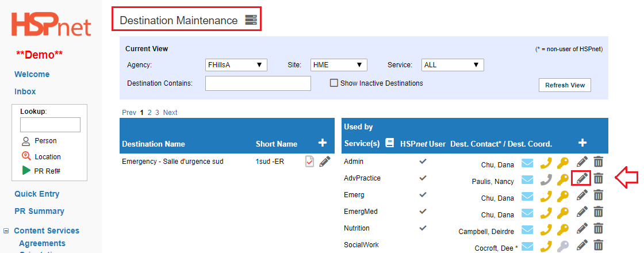
Task: Click envelope icon in EmergMed row
Action: [527, 213]
